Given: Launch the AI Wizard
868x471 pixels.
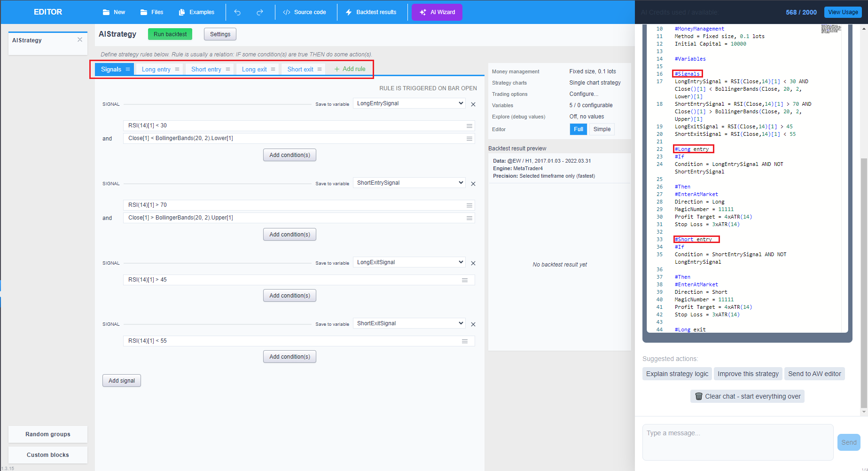Looking at the screenshot, I should pos(437,12).
